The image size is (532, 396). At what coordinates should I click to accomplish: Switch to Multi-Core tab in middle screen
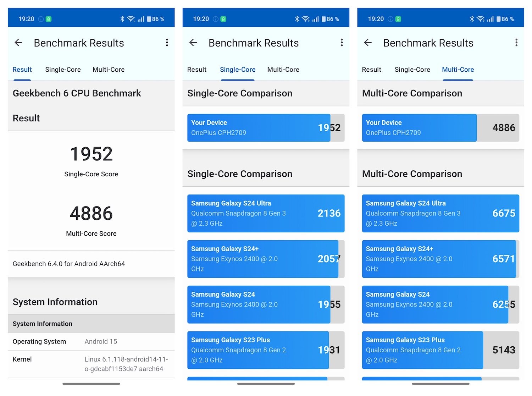283,70
